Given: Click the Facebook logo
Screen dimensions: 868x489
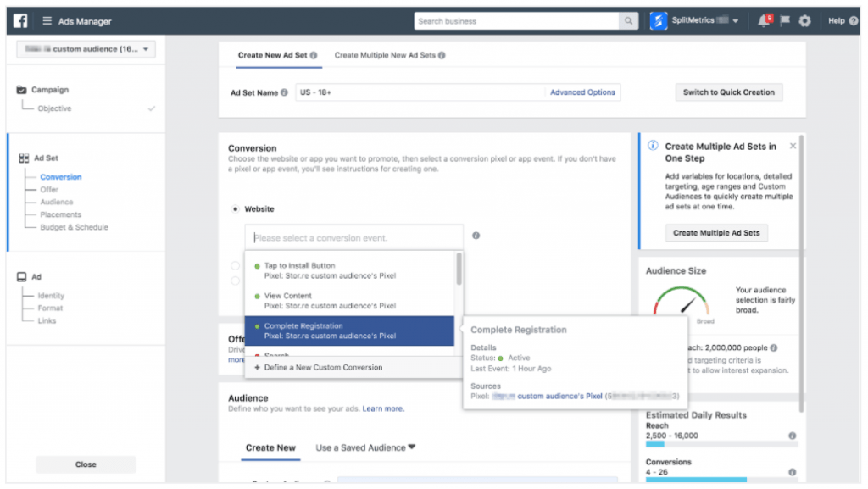Looking at the screenshot, I should coord(19,20).
